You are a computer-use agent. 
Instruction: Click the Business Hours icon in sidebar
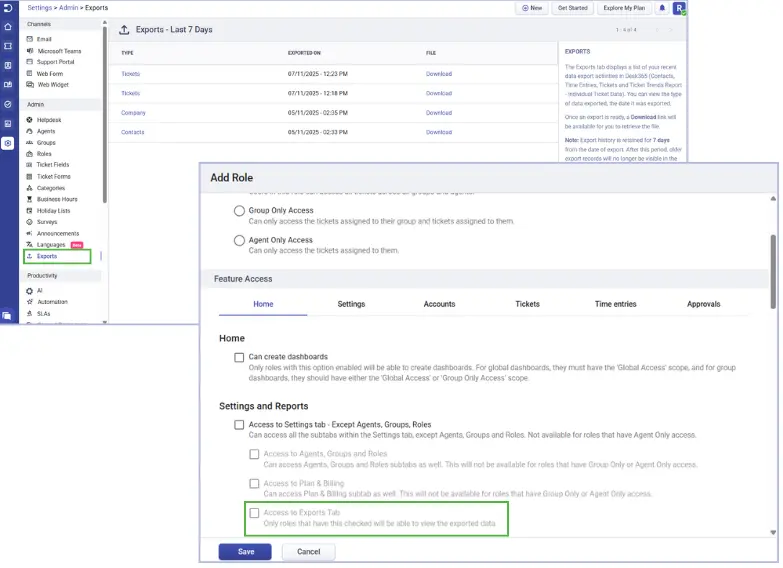(29, 199)
